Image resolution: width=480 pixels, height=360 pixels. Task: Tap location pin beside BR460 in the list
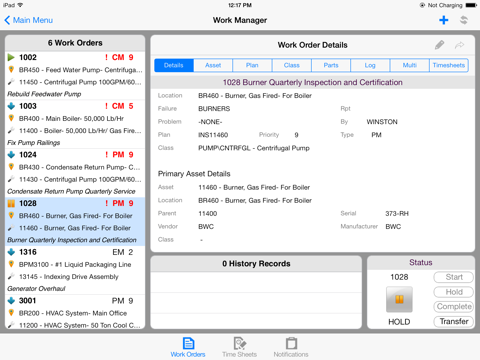pos(11,216)
